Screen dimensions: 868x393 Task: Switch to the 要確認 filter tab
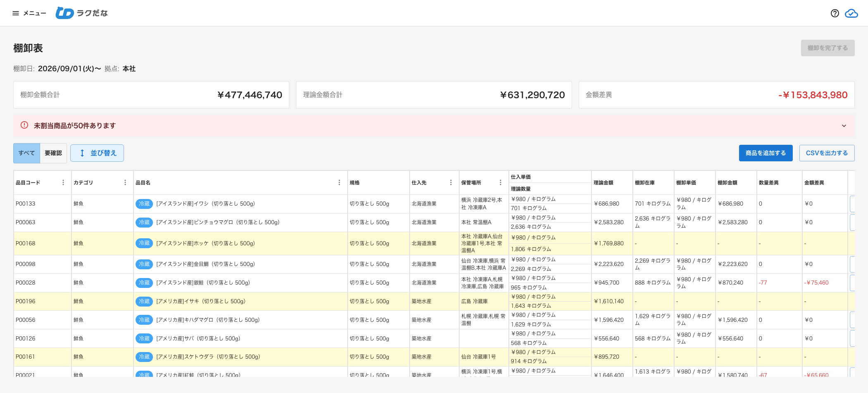pyautogui.click(x=53, y=153)
